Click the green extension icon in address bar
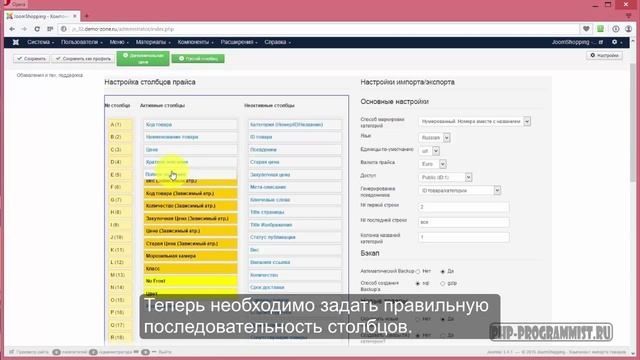640x360 pixels. click(x=600, y=29)
